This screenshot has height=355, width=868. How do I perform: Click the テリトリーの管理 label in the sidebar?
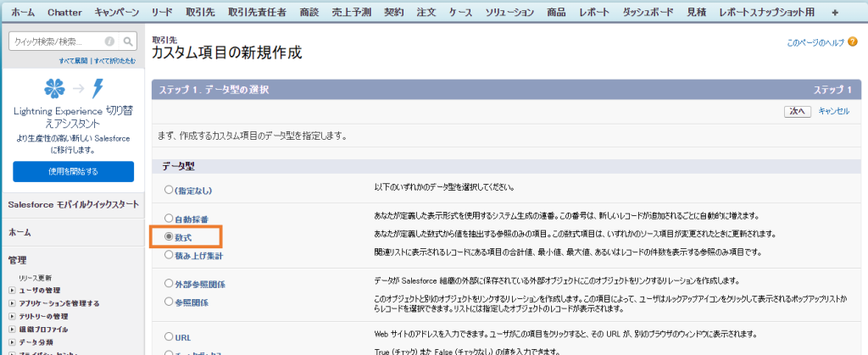tap(43, 316)
